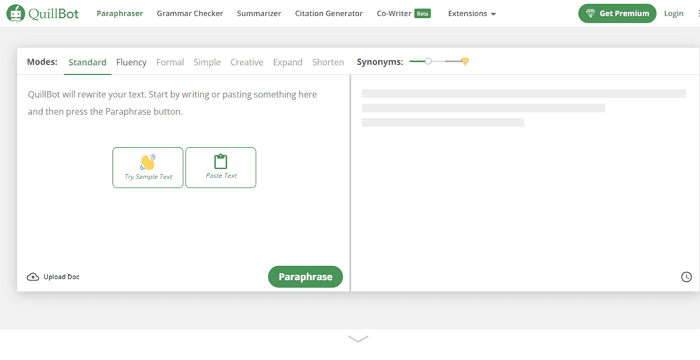Click the QuillBot wordmark text
This screenshot has width=700, height=360.
pyautogui.click(x=54, y=14)
